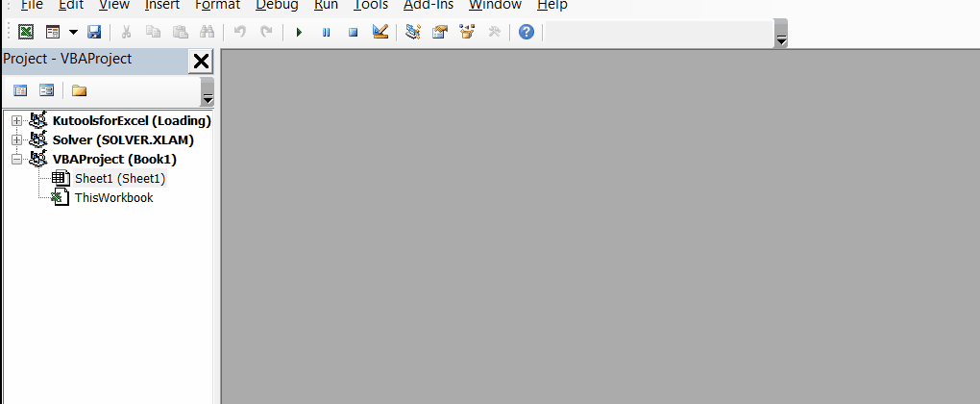
Task: Expand the Solver (SOLVER.XLAM) node
Action: click(x=17, y=140)
